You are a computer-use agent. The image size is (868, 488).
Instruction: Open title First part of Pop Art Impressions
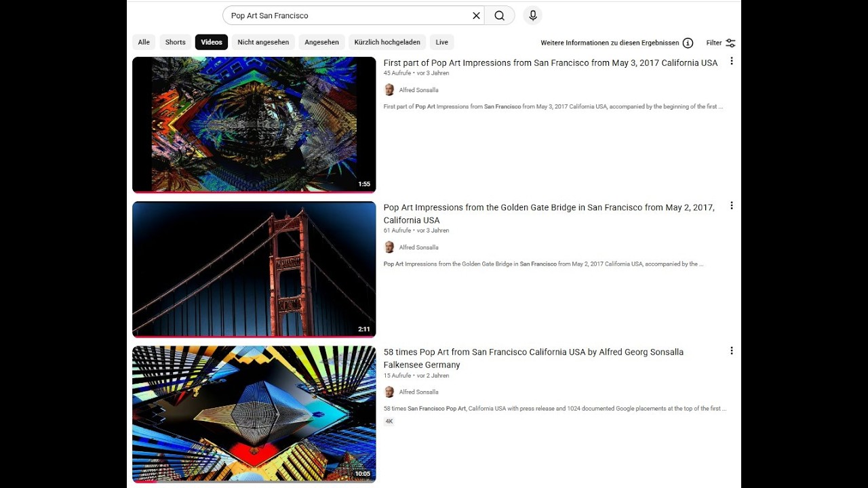pos(551,63)
